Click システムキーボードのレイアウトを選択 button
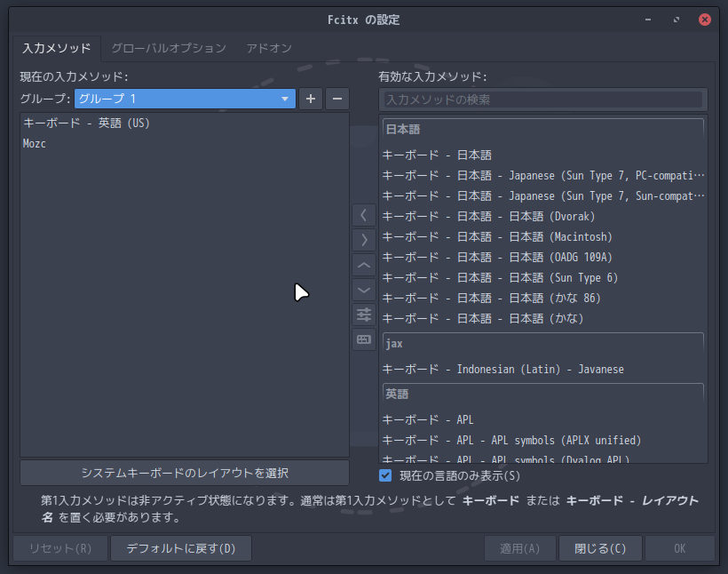This screenshot has width=728, height=574. coord(185,473)
